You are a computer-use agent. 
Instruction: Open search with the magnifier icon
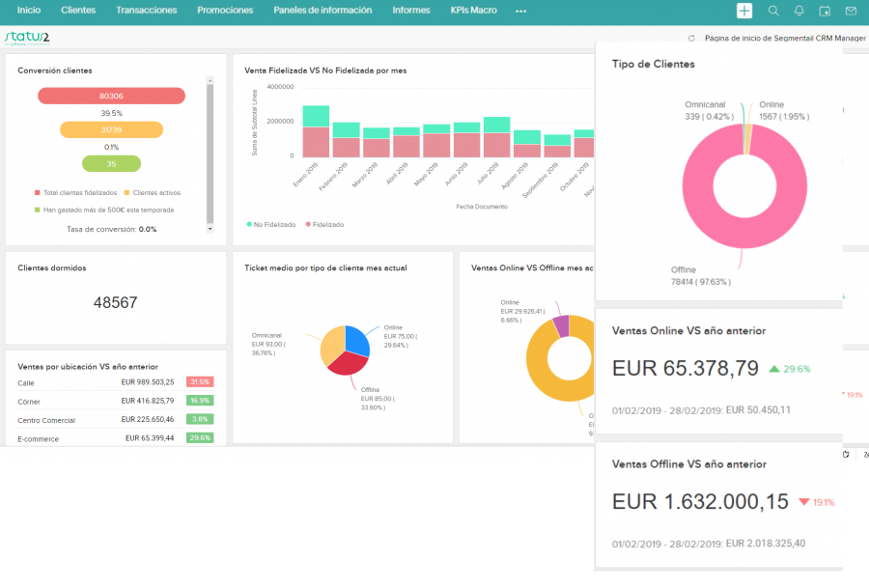click(x=773, y=11)
